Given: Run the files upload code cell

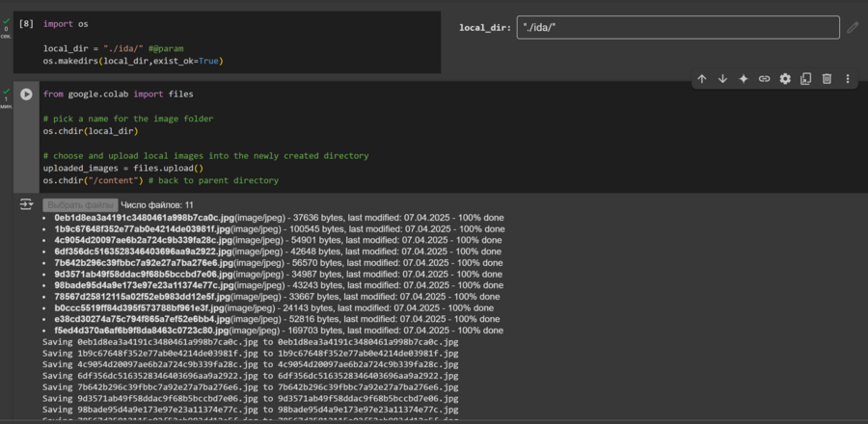Looking at the screenshot, I should (26, 94).
